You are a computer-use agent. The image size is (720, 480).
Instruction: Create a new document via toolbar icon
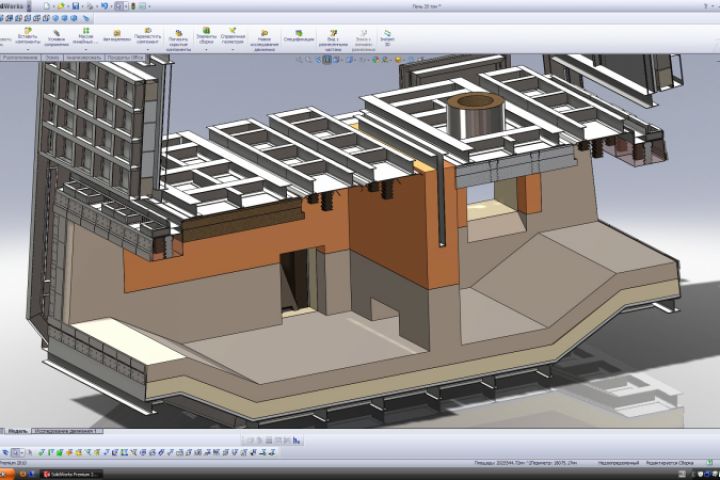point(46,6)
